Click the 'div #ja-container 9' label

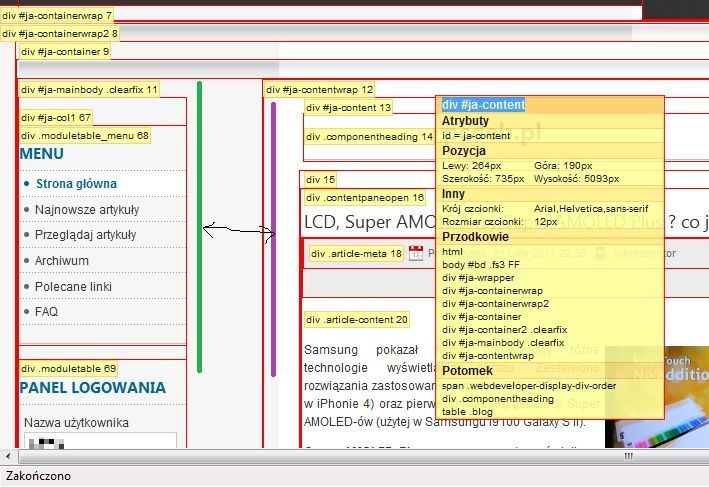pyautogui.click(x=65, y=52)
